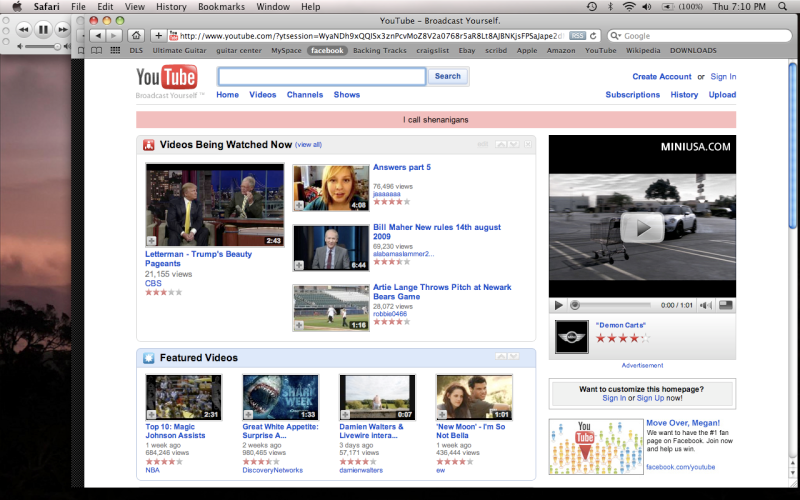Open Safari File menu
The height and width of the screenshot is (500, 800).
click(x=78, y=7)
